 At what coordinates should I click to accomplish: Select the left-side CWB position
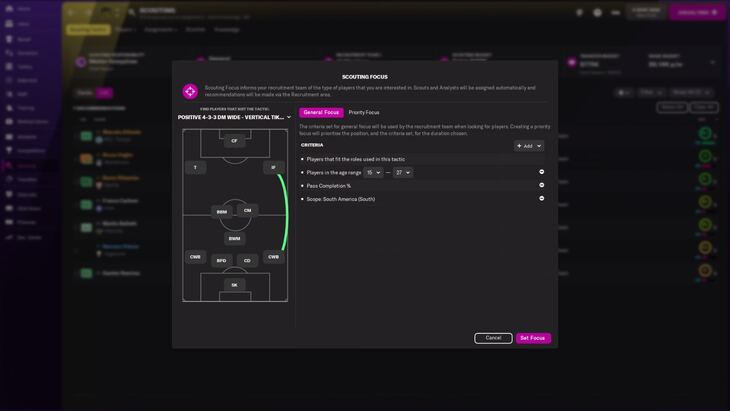[195, 257]
